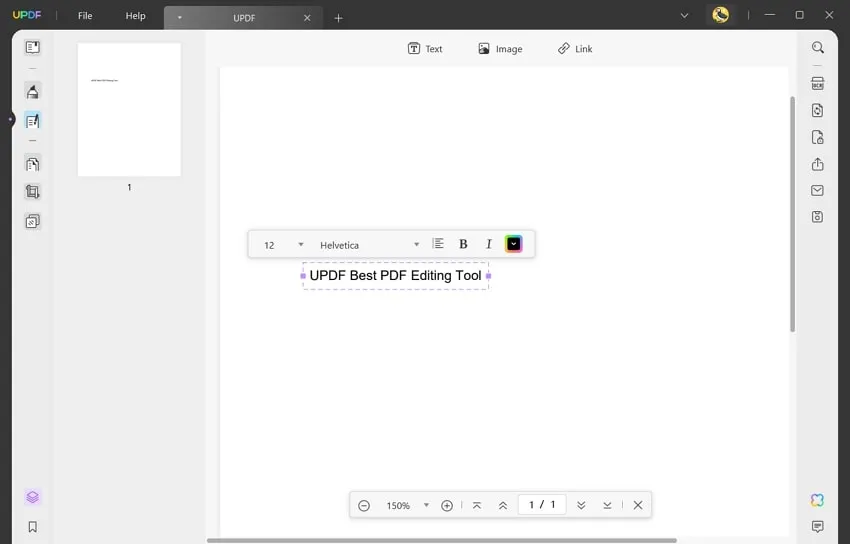850x544 pixels.
Task: Open the text color picker
Action: coord(513,244)
